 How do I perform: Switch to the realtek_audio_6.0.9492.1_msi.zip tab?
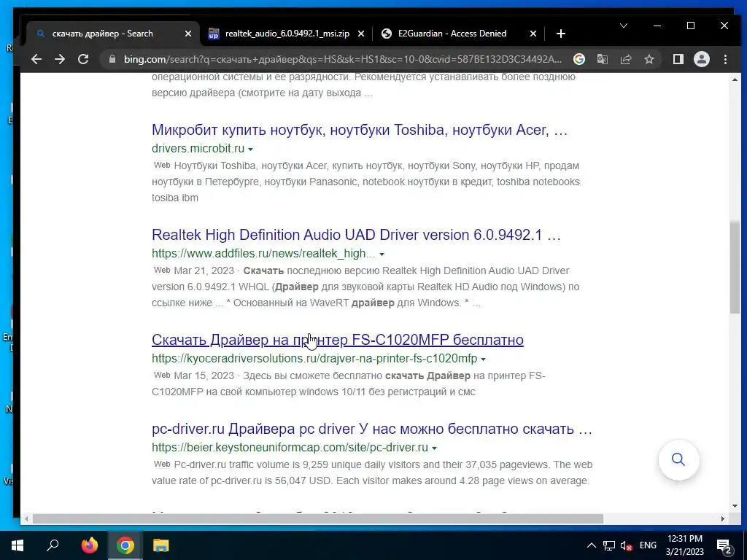click(286, 34)
